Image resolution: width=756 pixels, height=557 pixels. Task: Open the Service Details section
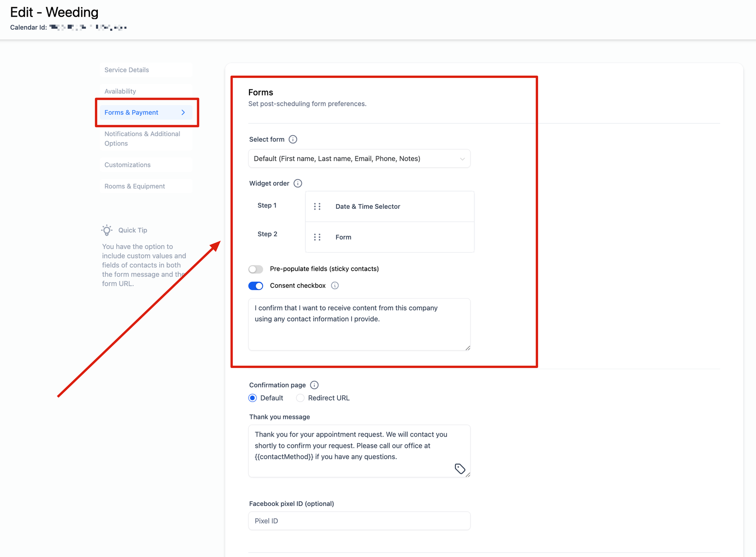127,70
